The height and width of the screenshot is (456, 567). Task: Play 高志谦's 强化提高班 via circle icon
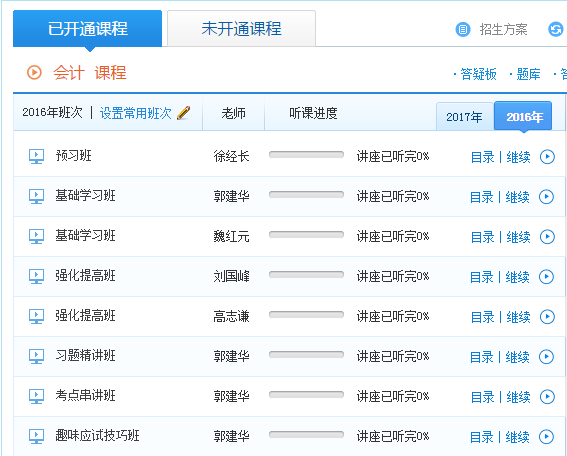click(547, 317)
